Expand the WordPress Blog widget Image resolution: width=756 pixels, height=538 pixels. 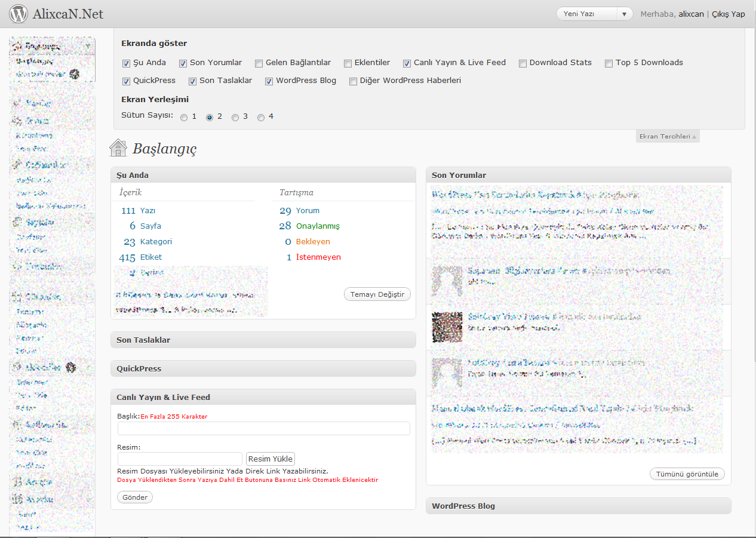(x=579, y=506)
